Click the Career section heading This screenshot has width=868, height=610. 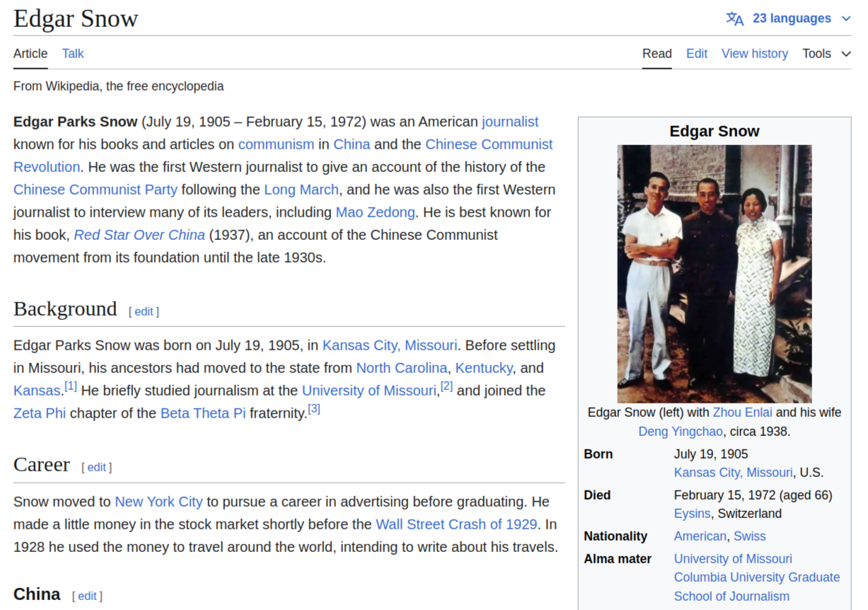click(42, 465)
